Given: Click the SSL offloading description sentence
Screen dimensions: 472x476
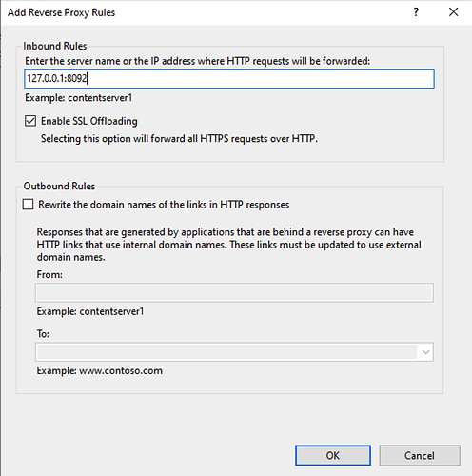Looking at the screenshot, I should [x=179, y=139].
